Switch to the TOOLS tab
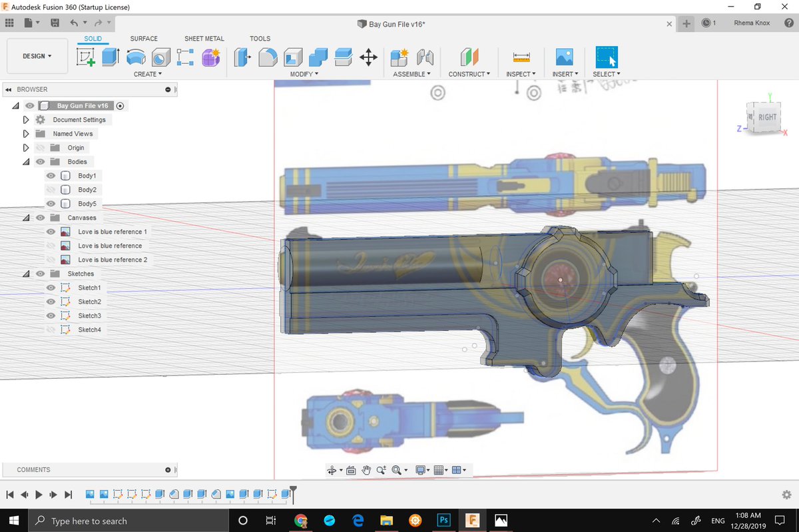The width and height of the screenshot is (799, 532). point(260,39)
